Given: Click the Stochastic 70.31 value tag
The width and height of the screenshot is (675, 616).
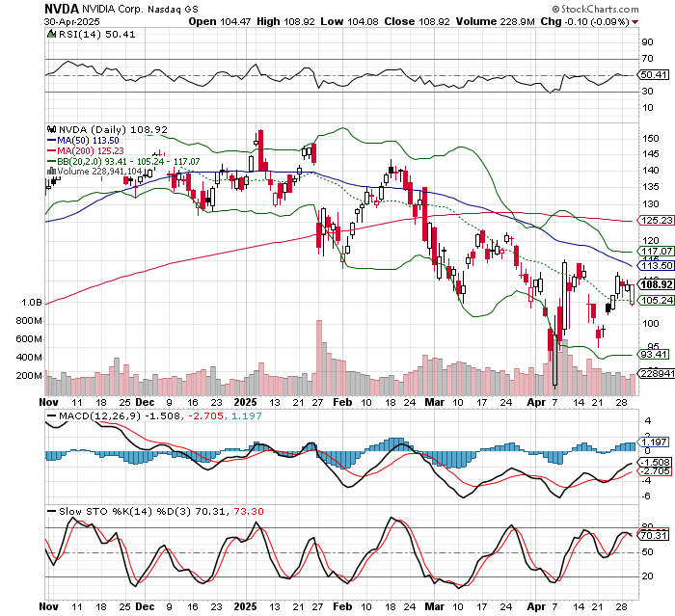Looking at the screenshot, I should point(653,535).
